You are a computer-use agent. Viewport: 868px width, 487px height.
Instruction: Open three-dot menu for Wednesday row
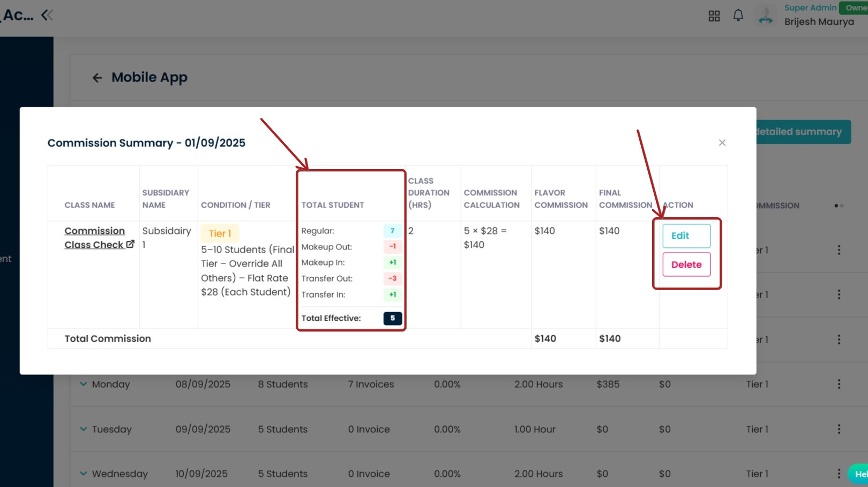(839, 474)
